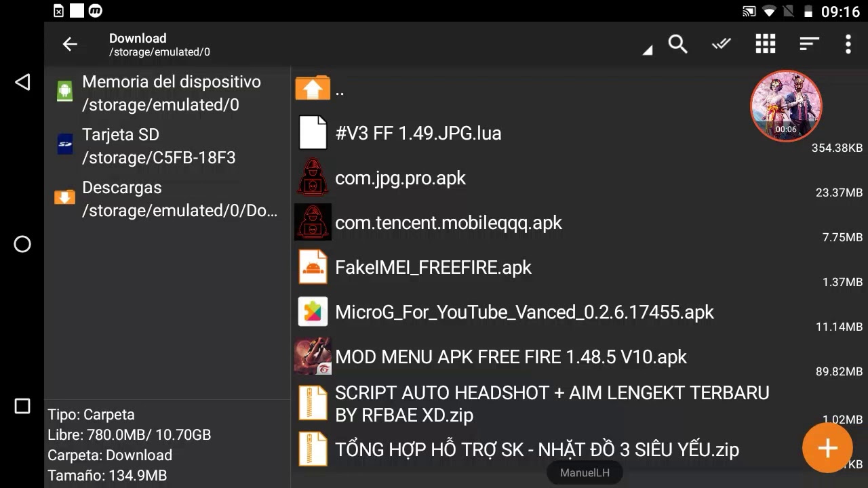Open the three-dot overflow menu
Viewport: 868px width, 488px height.
[848, 44]
